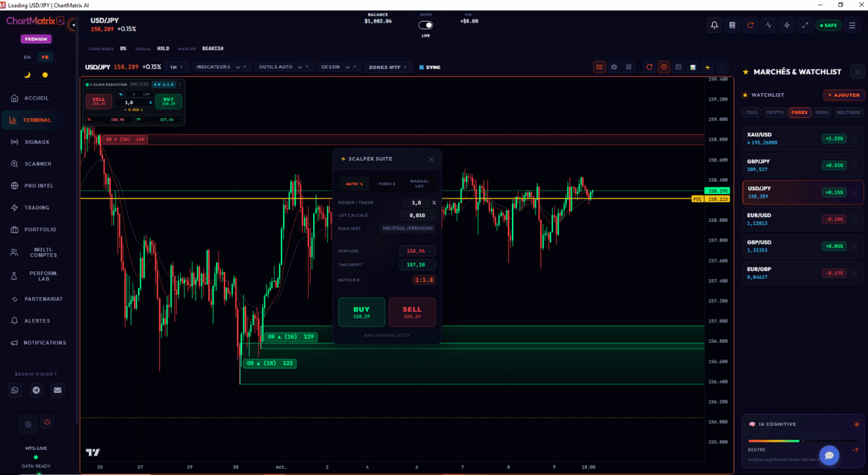Click BUY in 1-Click Execution panel
Screen dimensions: 868x475
tap(168, 102)
